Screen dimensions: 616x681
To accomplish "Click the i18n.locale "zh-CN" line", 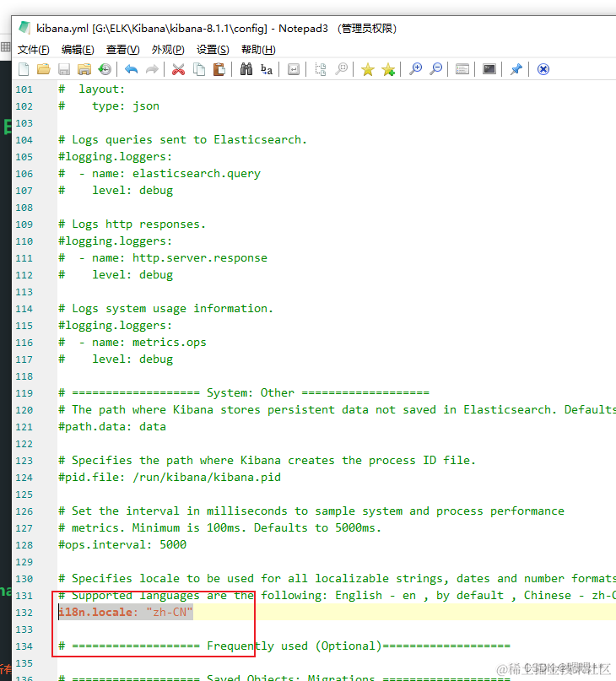I will [x=126, y=613].
